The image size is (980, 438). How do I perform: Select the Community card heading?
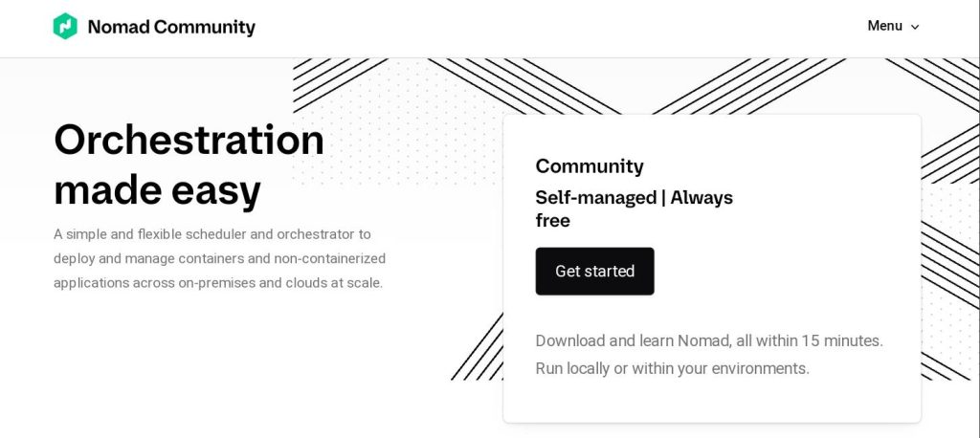pyautogui.click(x=590, y=166)
